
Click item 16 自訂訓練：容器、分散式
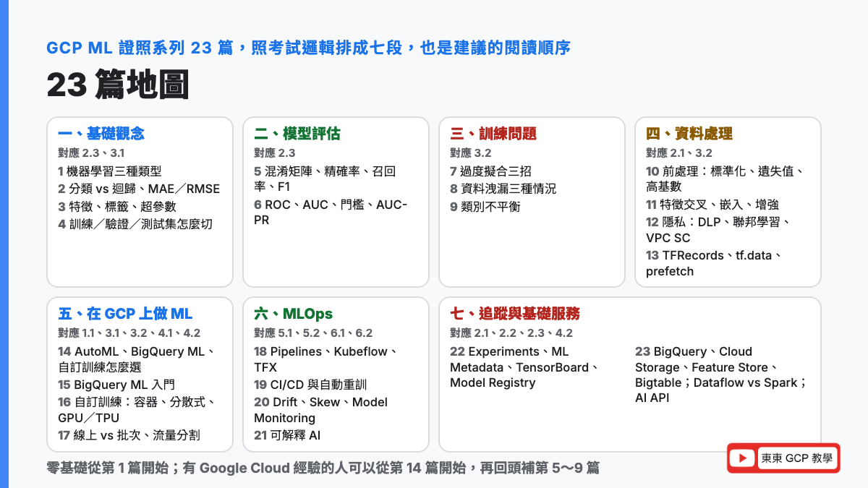tap(137, 410)
